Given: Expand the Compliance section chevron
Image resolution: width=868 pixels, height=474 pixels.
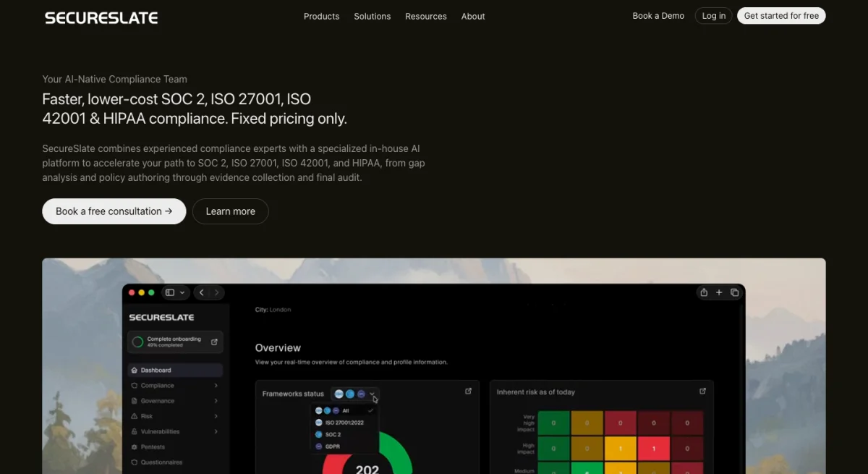Looking at the screenshot, I should pyautogui.click(x=216, y=386).
